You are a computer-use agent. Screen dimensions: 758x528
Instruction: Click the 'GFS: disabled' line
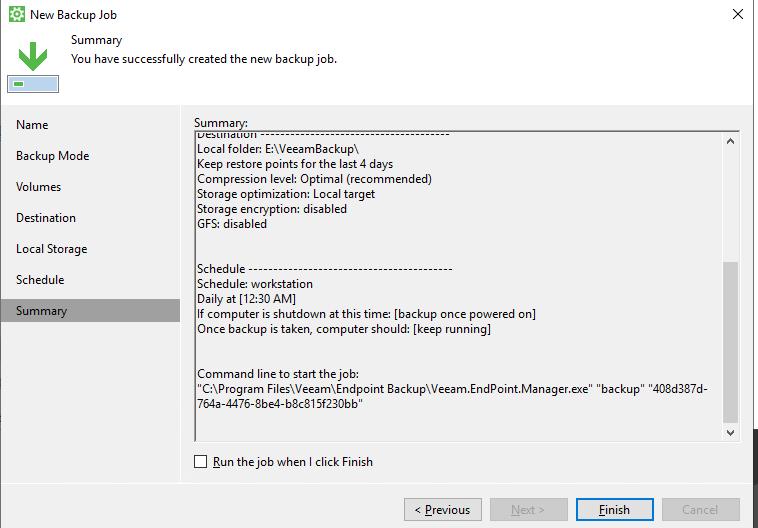point(232,224)
